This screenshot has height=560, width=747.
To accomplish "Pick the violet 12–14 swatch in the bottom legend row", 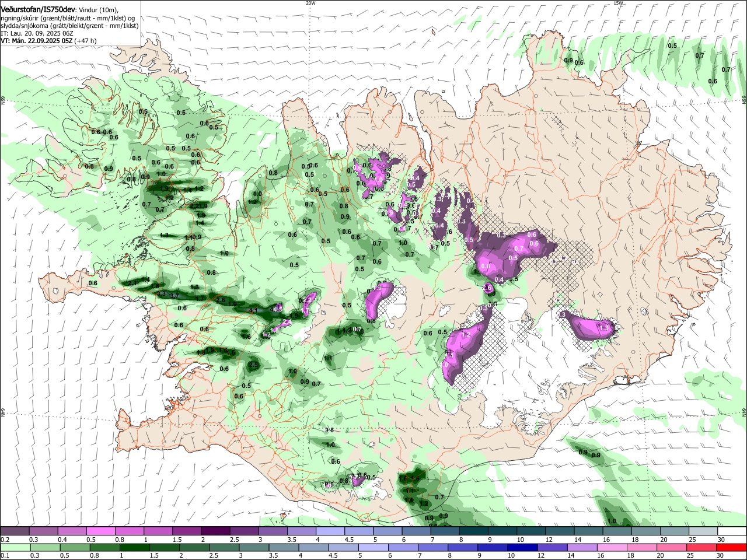I will click(x=552, y=547).
